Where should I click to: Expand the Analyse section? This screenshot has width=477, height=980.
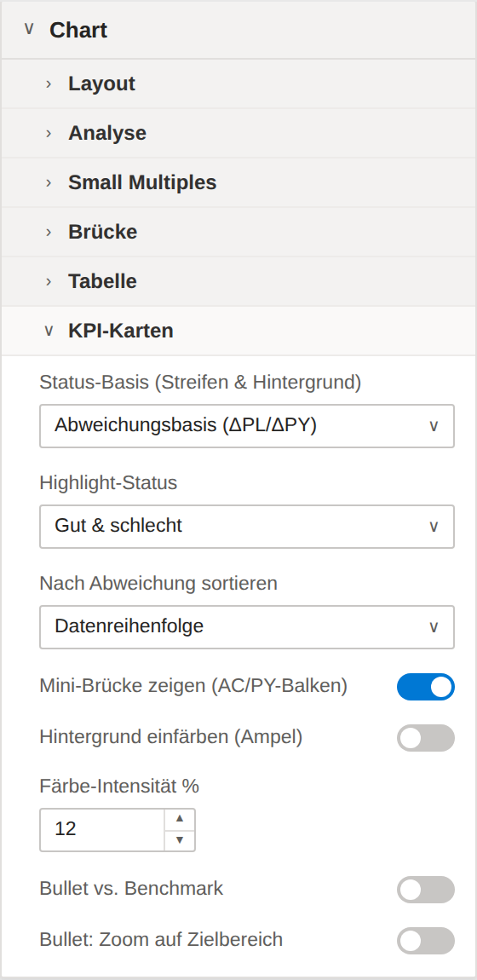coord(238,133)
